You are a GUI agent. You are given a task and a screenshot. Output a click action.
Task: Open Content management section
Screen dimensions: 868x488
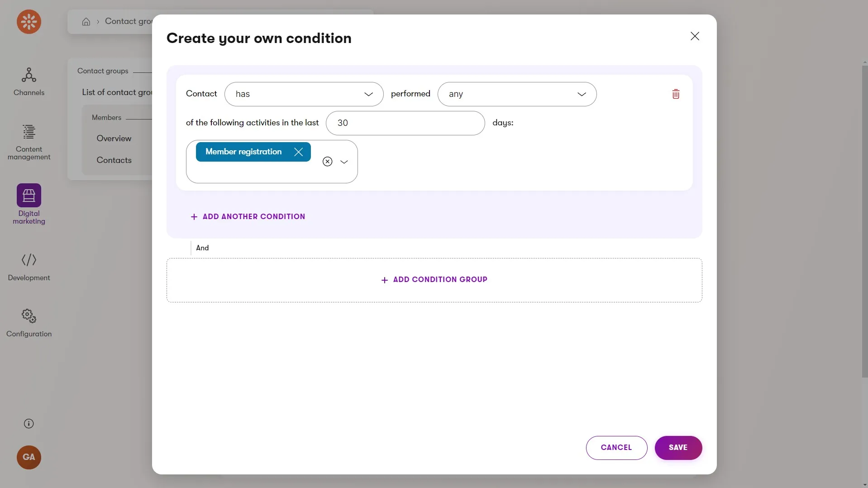click(29, 142)
